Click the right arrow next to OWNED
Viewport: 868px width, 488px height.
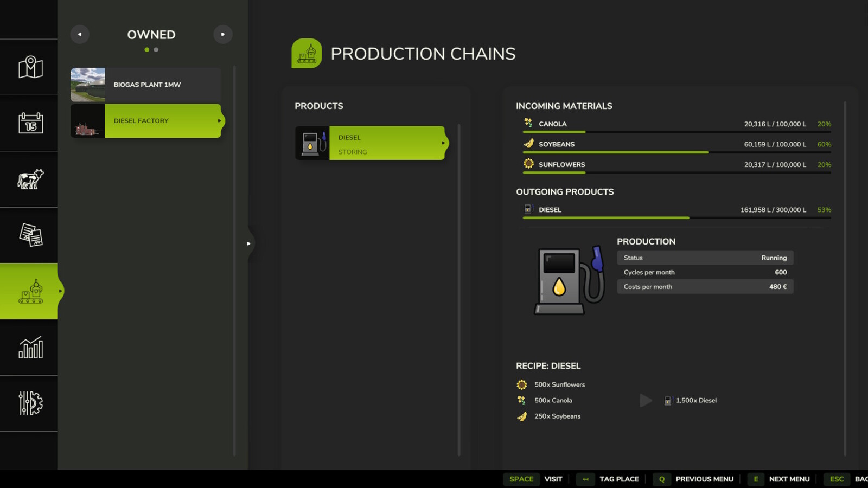click(x=223, y=34)
